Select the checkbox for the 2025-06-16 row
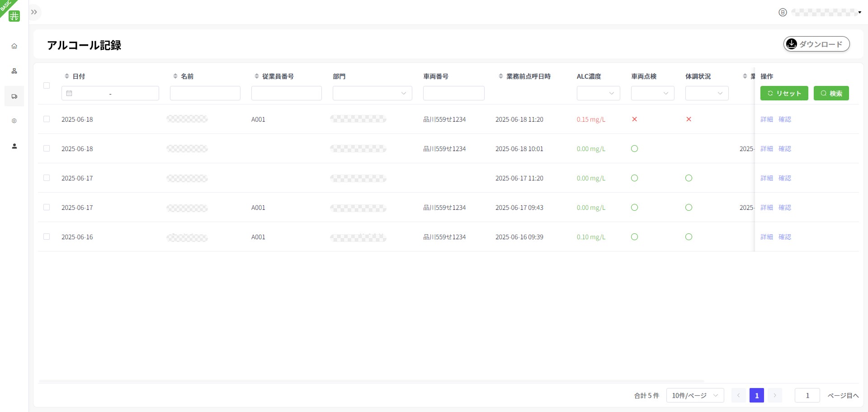Screen dimensions: 868x412 (x=47, y=237)
